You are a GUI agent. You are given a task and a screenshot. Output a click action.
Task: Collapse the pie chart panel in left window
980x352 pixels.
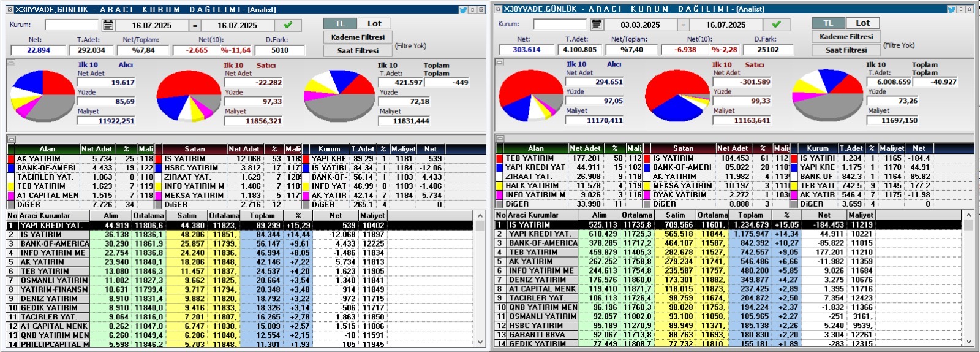tap(11, 63)
